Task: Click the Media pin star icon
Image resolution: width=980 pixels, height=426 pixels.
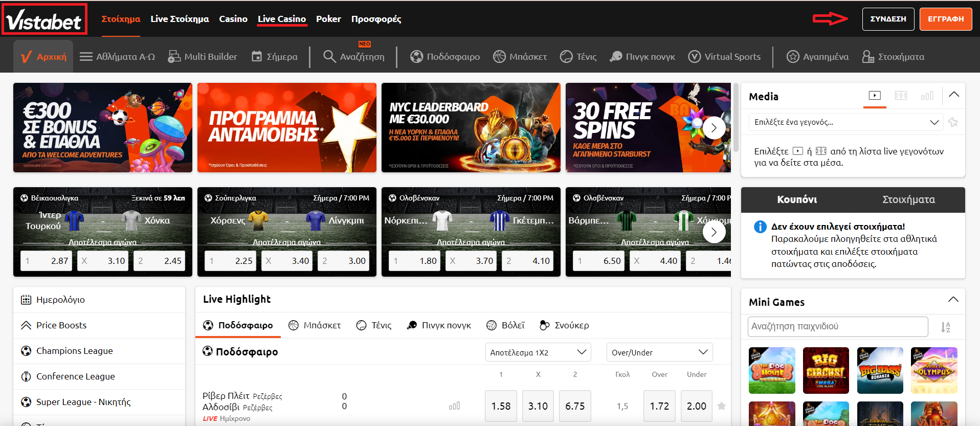Action: click(x=953, y=122)
